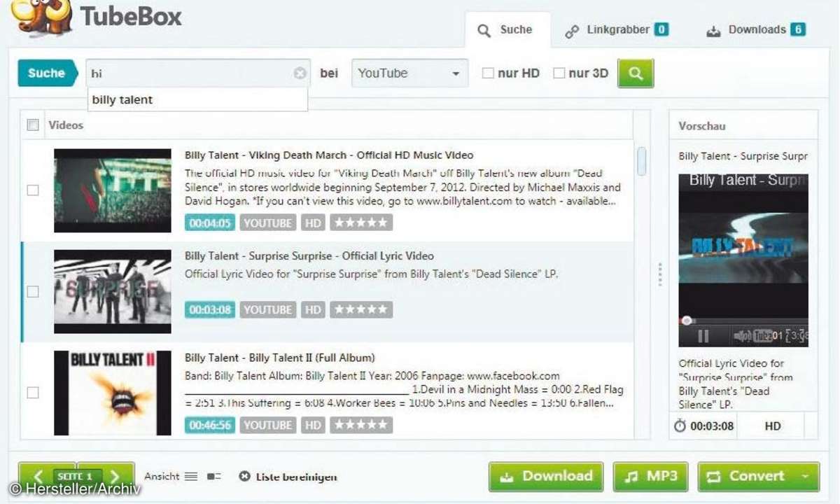Open the Suche tab

coord(508,30)
